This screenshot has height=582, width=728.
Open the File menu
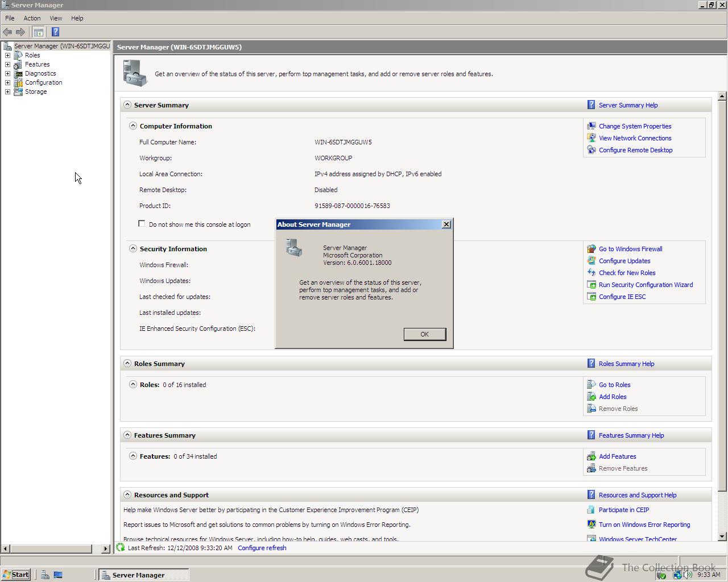point(10,18)
